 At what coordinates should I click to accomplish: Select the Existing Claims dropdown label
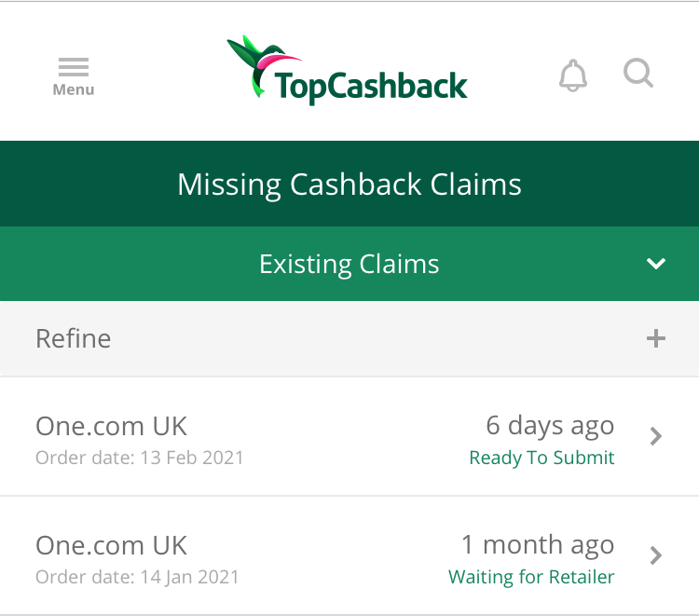click(349, 264)
